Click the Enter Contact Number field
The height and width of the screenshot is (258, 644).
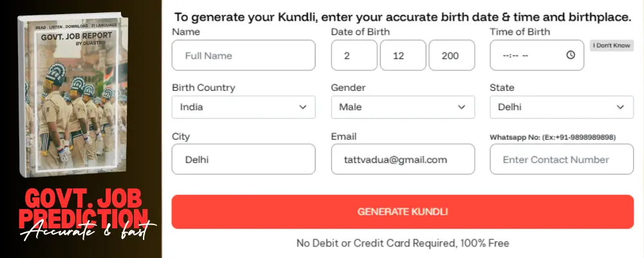(561, 159)
